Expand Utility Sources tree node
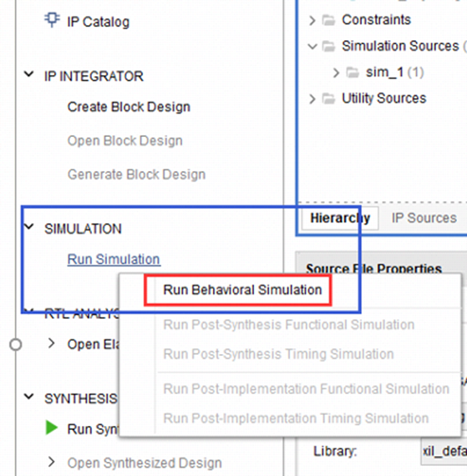Viewport: 467px width, 476px height. click(x=312, y=99)
